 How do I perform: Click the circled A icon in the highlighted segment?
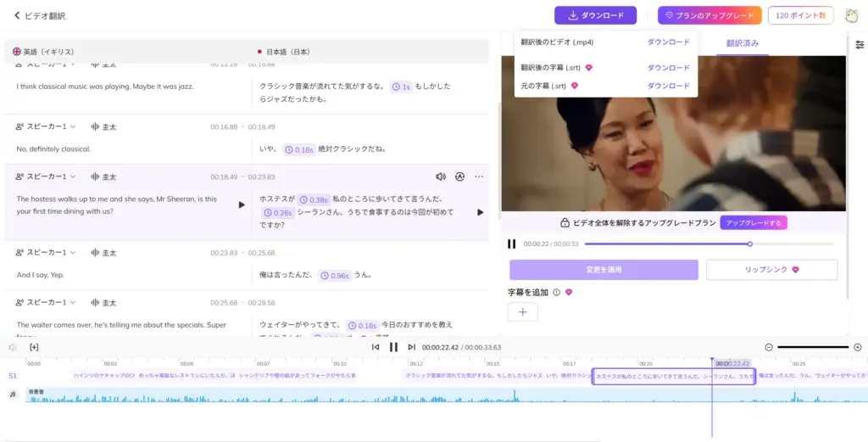[x=460, y=177]
